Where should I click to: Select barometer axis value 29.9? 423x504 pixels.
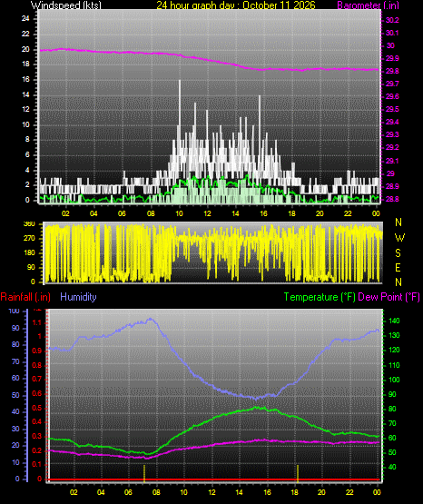click(x=392, y=58)
